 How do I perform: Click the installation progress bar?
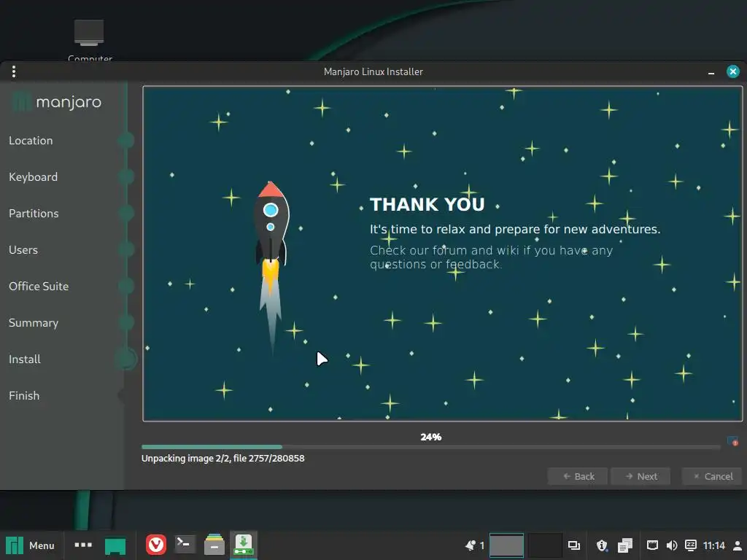click(x=430, y=447)
